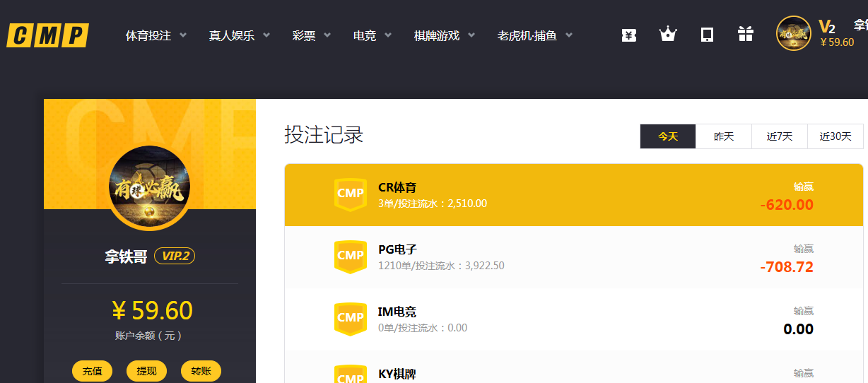Click the CMP badge beside CR体育
Image resolution: width=868 pixels, height=383 pixels.
pyautogui.click(x=350, y=194)
